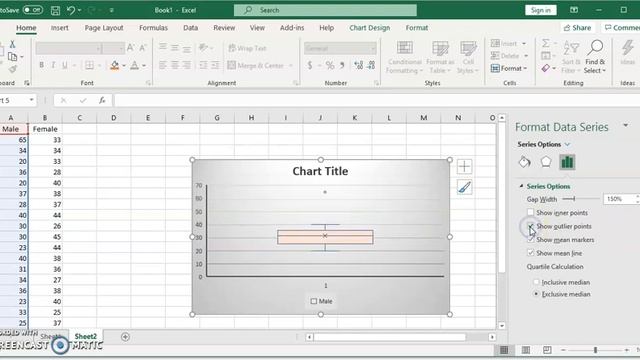The height and width of the screenshot is (360, 640).
Task: Toggle Italic formatting
Action: (53, 65)
